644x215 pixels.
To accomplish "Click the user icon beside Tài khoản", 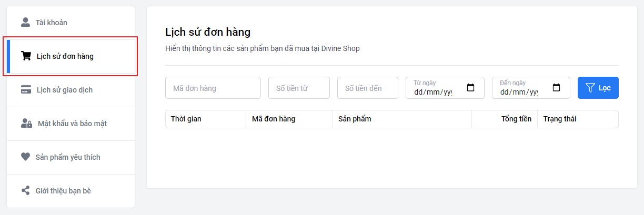I will 25,22.
